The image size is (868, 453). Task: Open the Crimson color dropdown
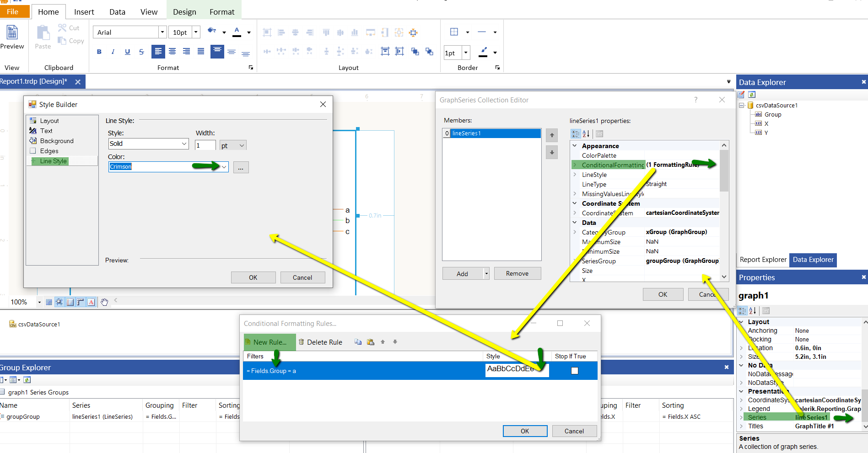pyautogui.click(x=224, y=167)
